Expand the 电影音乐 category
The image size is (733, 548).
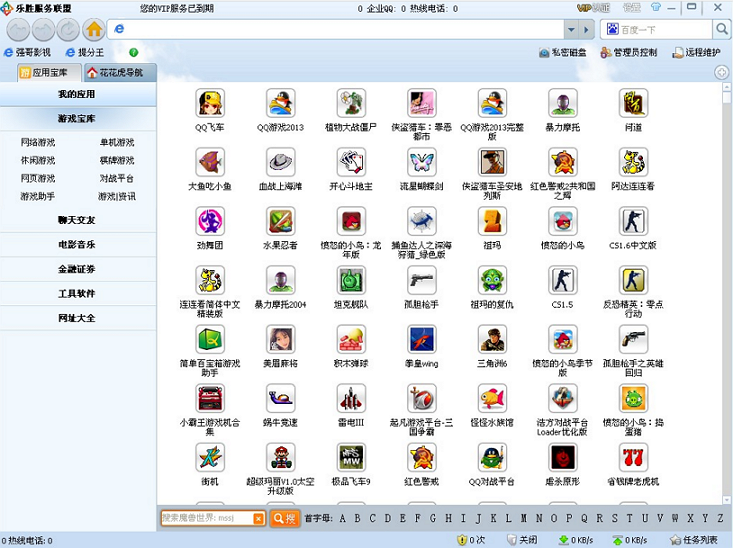(77, 244)
